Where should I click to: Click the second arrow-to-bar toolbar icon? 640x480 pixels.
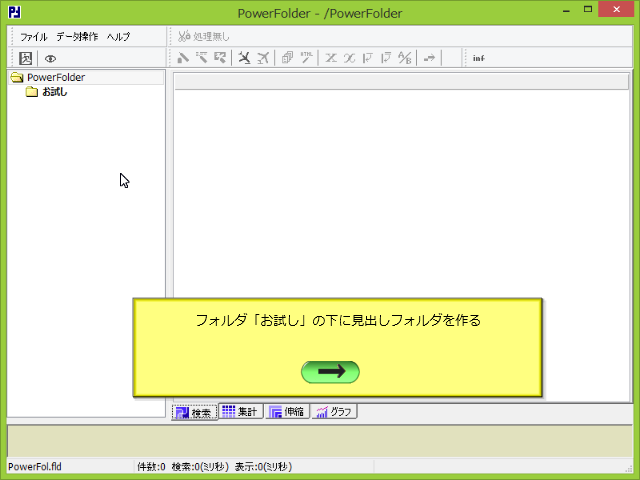(x=386, y=58)
